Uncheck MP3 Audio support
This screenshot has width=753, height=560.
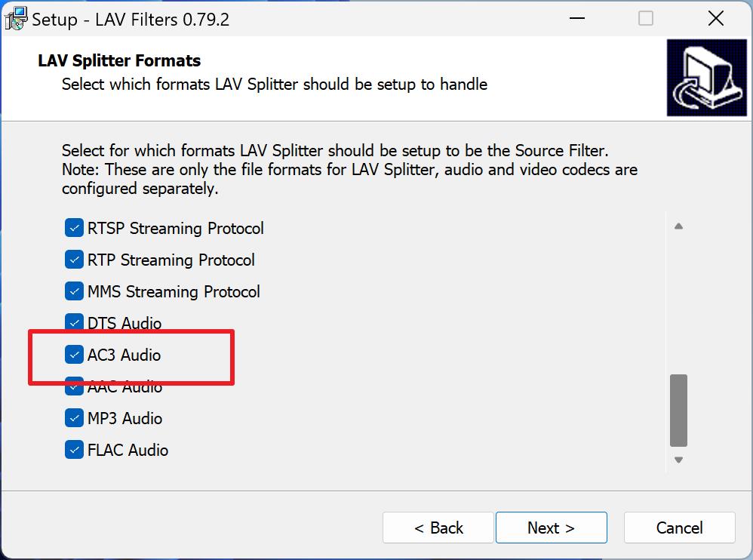point(73,418)
